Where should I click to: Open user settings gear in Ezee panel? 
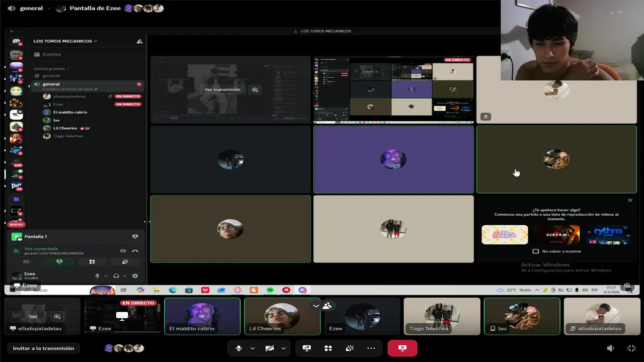point(135,276)
